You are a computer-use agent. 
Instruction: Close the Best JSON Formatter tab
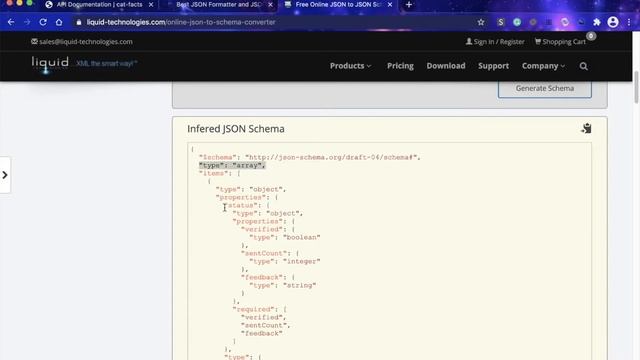pos(270,4)
